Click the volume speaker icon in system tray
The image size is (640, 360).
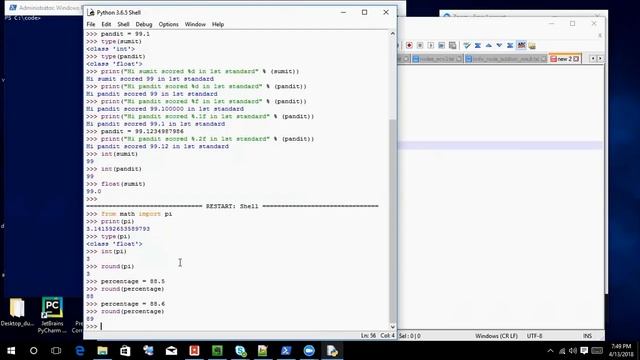[x=573, y=351]
